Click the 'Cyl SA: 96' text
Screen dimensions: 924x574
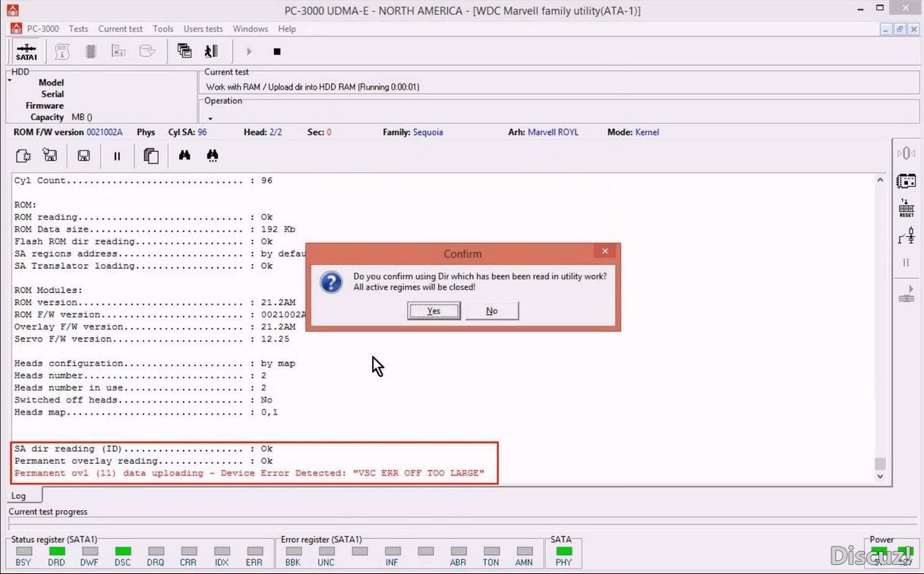click(188, 132)
